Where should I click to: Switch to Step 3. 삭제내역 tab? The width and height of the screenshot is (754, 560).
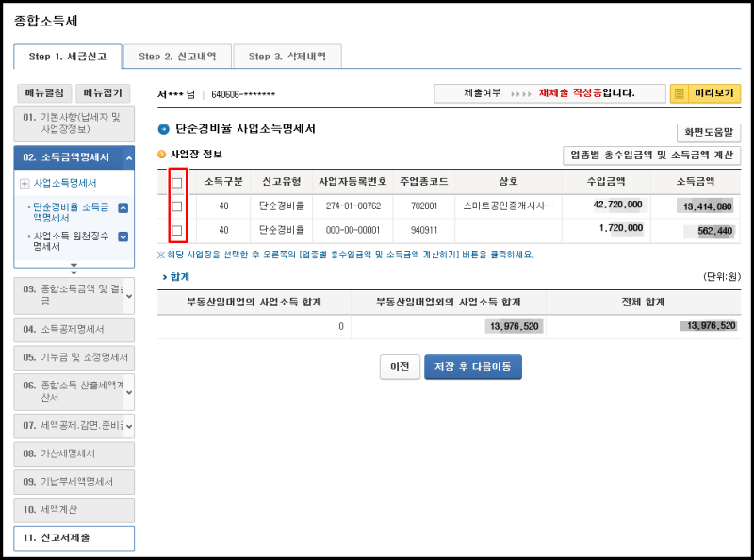point(287,57)
